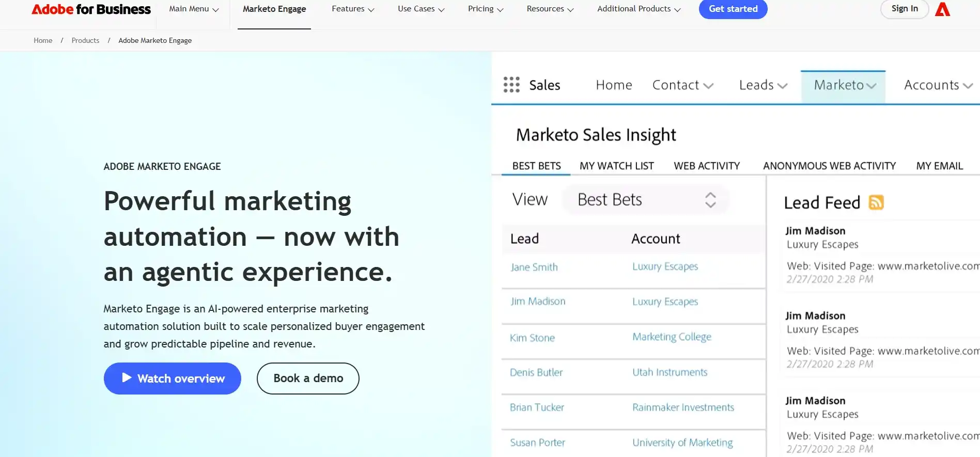
Task: Expand the Resources menu
Action: [x=550, y=9]
